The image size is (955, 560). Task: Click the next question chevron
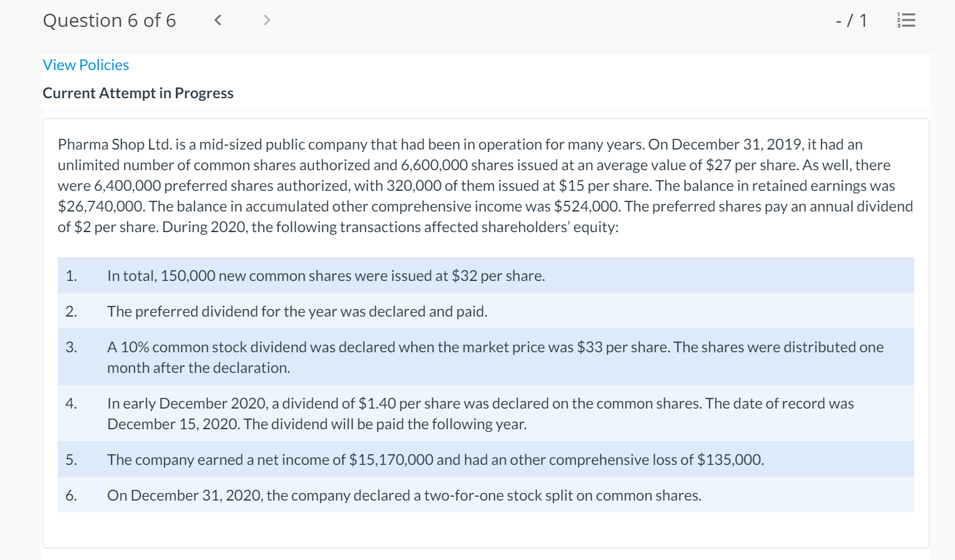(x=267, y=21)
